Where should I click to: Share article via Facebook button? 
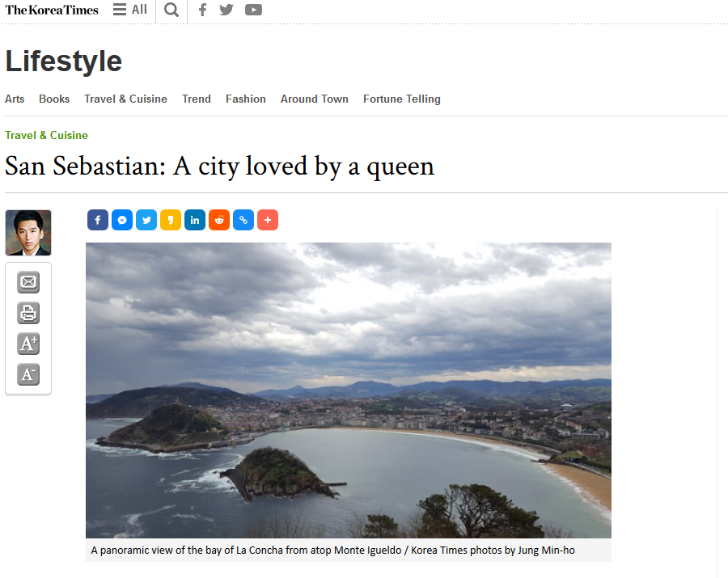pos(98,220)
